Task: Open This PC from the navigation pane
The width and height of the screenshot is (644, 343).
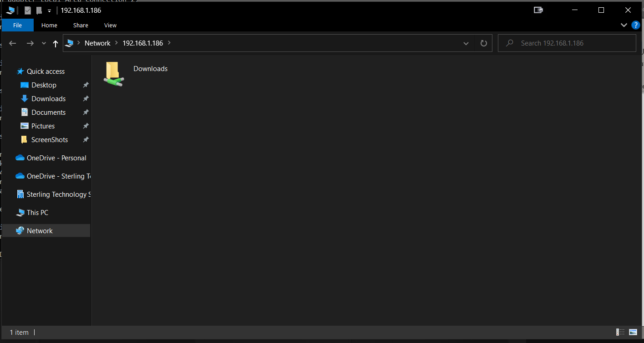Action: [x=37, y=212]
